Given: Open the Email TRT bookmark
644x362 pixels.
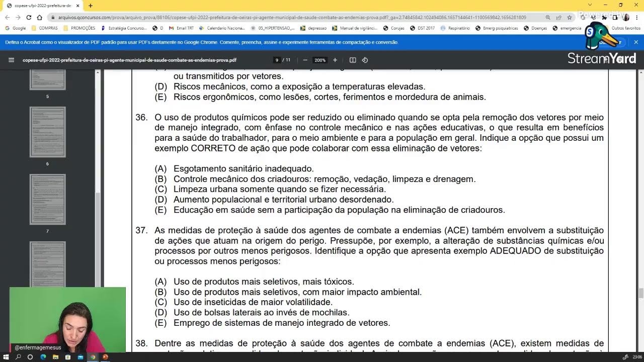Looking at the screenshot, I should pyautogui.click(x=181, y=28).
